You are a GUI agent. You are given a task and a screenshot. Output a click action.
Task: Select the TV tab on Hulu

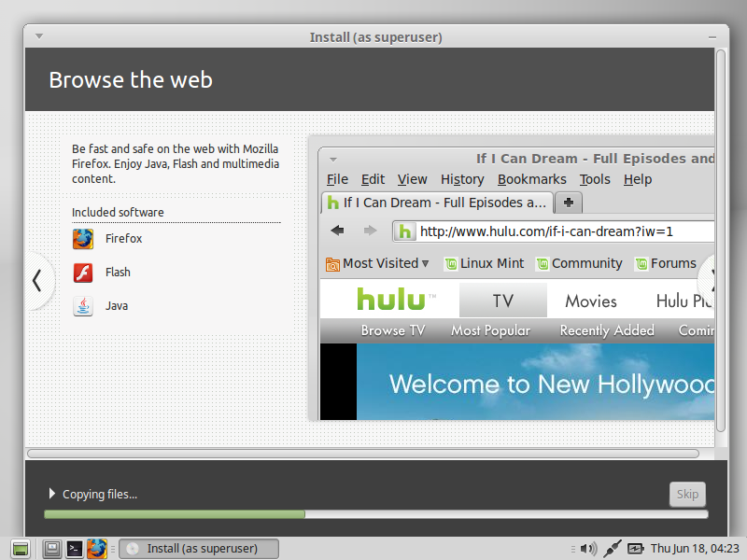tap(503, 301)
